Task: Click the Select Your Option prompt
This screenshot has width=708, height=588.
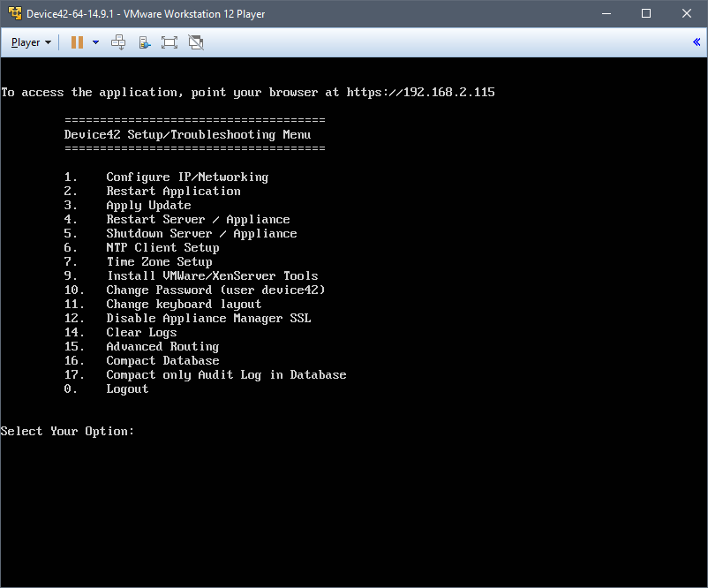Action: 66,431
